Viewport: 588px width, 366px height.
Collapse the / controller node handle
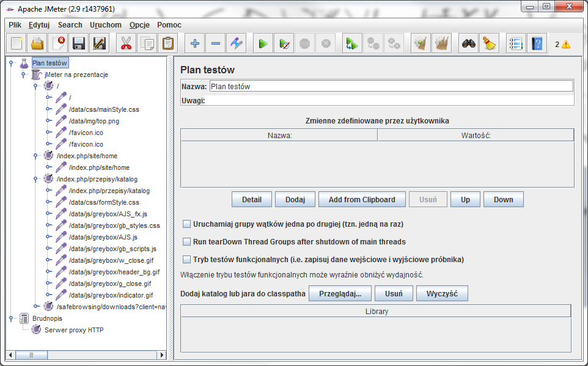click(x=35, y=86)
